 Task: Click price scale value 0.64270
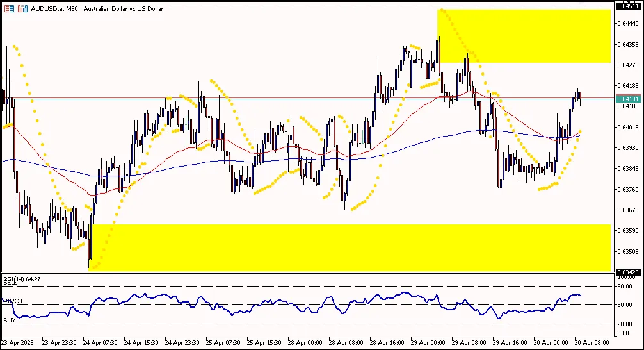pyautogui.click(x=628, y=65)
